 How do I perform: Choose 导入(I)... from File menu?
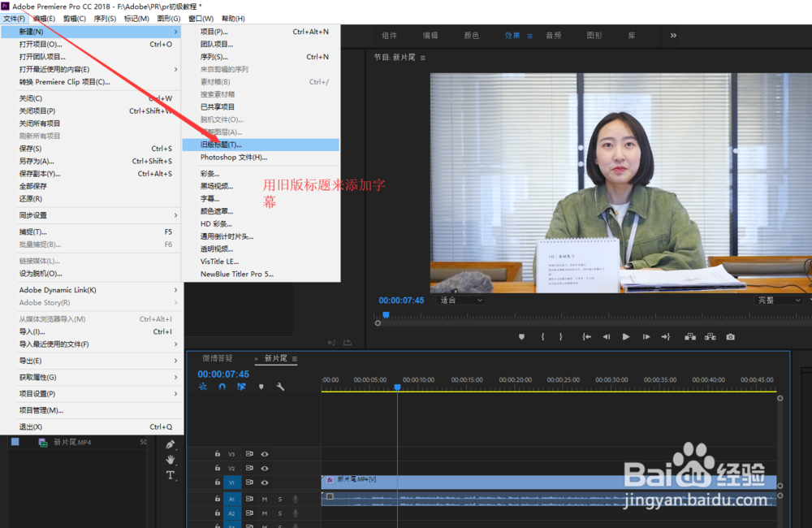point(93,331)
